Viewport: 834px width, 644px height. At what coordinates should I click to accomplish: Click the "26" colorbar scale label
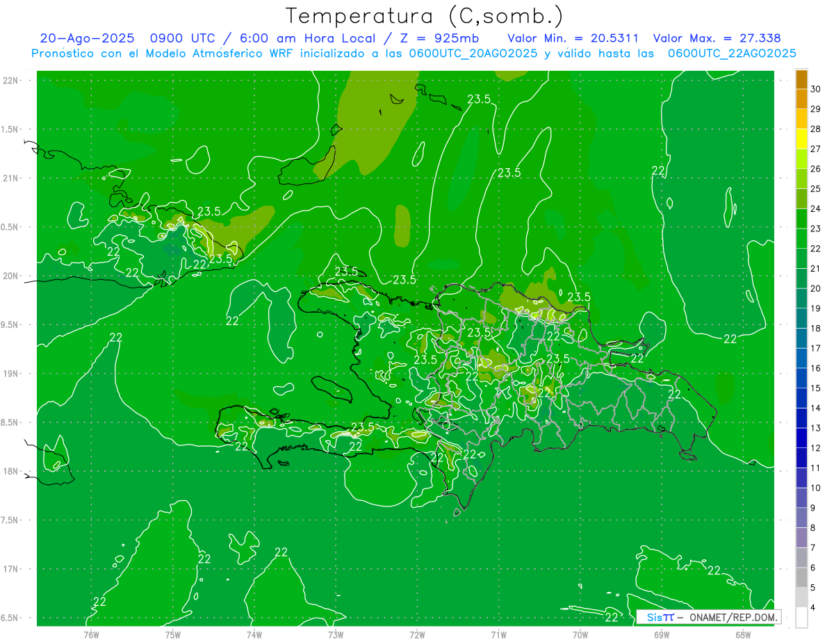[815, 168]
